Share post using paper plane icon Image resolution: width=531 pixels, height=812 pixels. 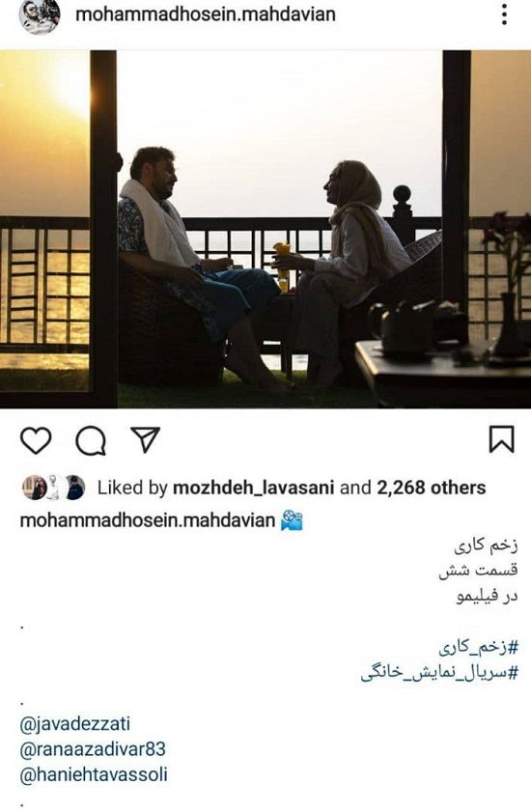point(145,439)
